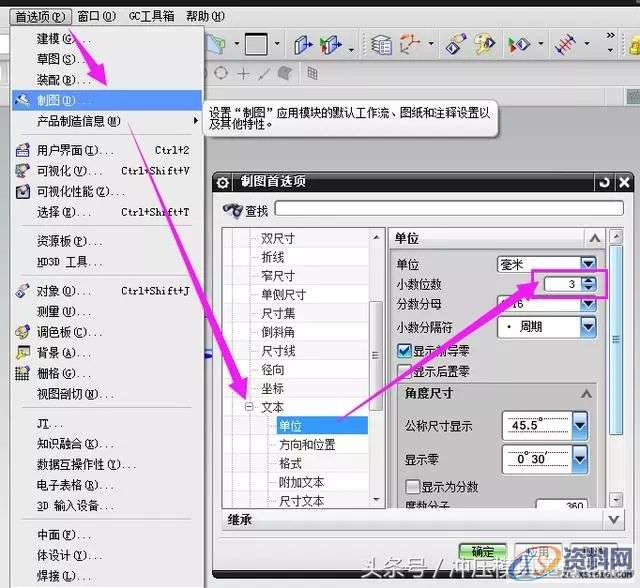This screenshot has width=640, height=588.
Task: Click the 可视化性能 icon entry
Action: coord(22,191)
